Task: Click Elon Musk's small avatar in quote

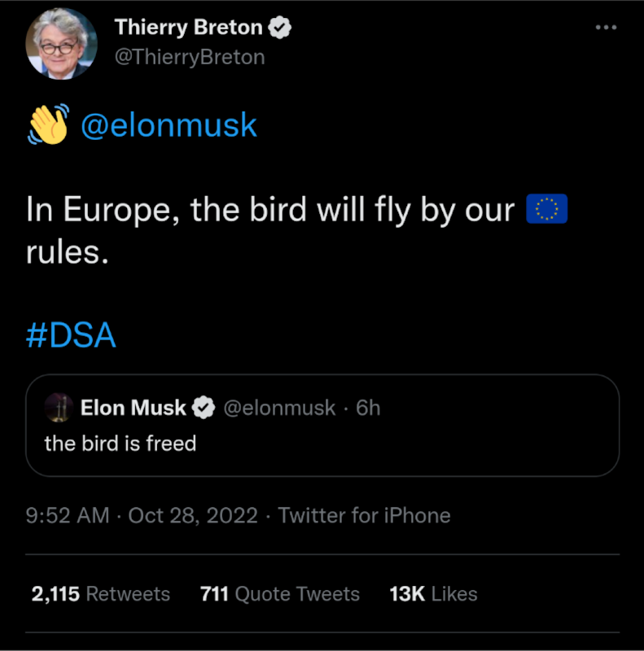Action: 59,408
